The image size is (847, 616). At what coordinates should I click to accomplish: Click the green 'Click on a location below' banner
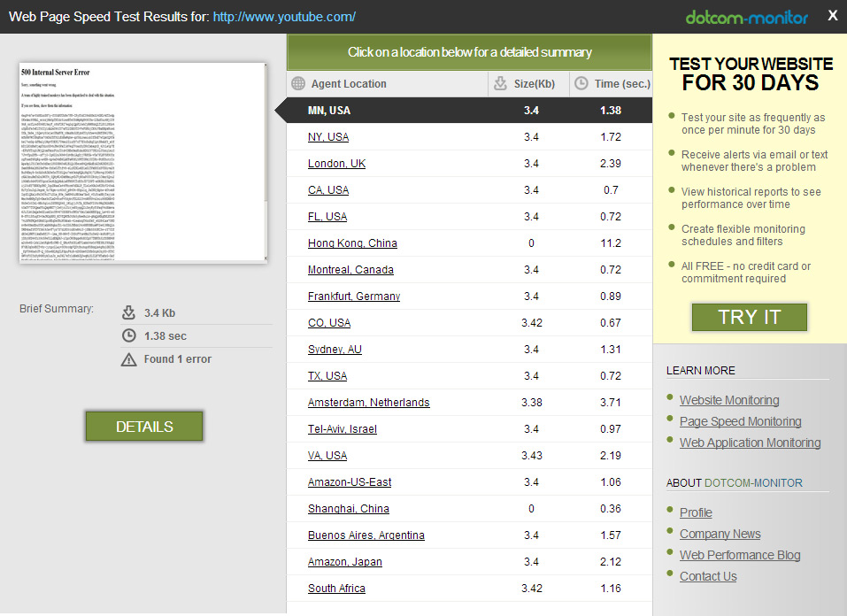point(469,52)
